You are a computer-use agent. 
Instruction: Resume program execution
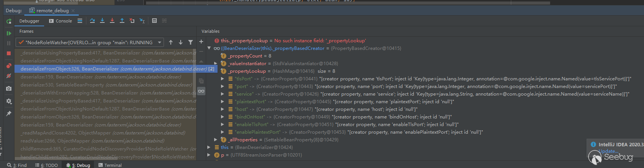tap(9, 33)
